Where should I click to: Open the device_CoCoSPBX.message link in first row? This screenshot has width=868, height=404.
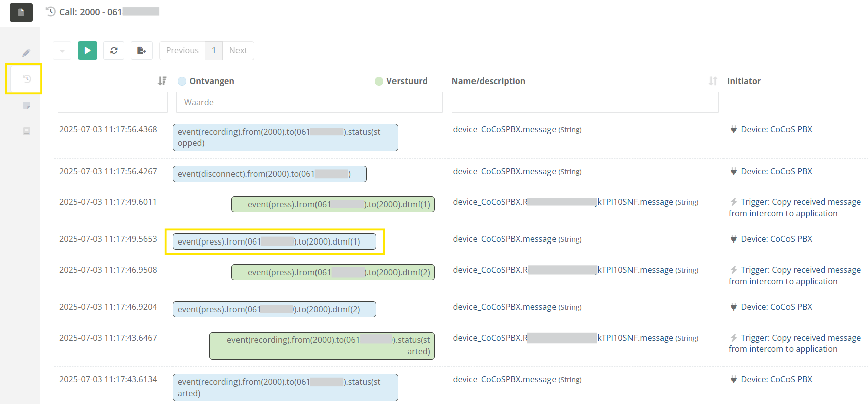click(x=504, y=129)
